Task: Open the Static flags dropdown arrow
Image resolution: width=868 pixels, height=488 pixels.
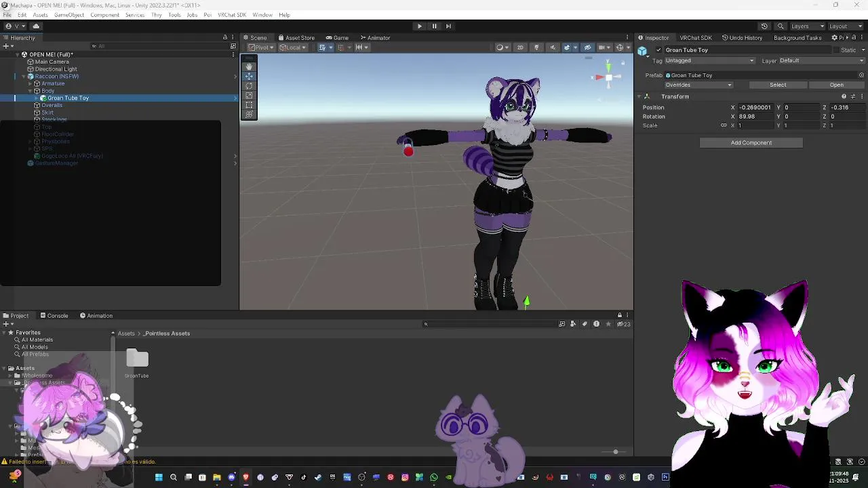Action: tap(862, 50)
